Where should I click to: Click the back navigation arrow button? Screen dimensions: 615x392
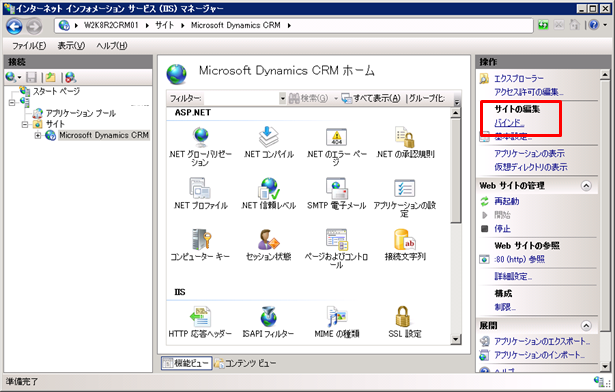tap(15, 26)
